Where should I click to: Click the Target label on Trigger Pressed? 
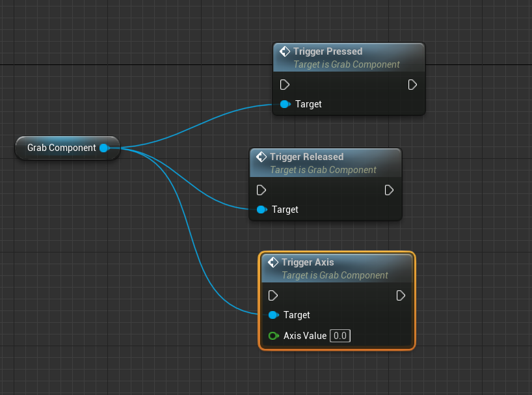(308, 104)
